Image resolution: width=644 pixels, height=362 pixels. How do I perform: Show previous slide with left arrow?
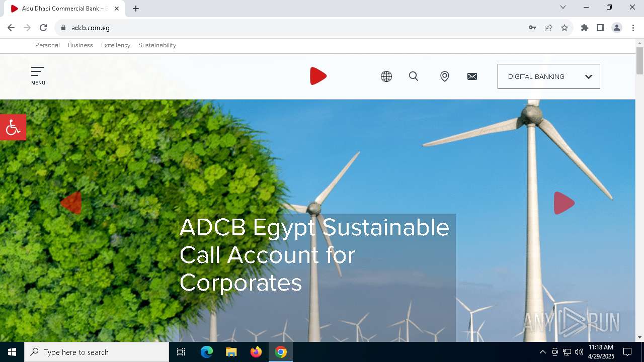71,203
